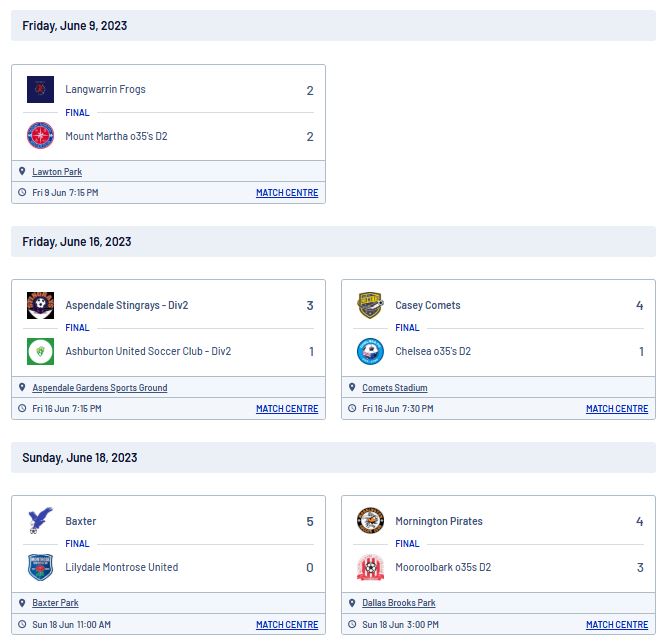The image size is (666, 643).
Task: Select the Casey Comets shield logo
Action: 370,305
